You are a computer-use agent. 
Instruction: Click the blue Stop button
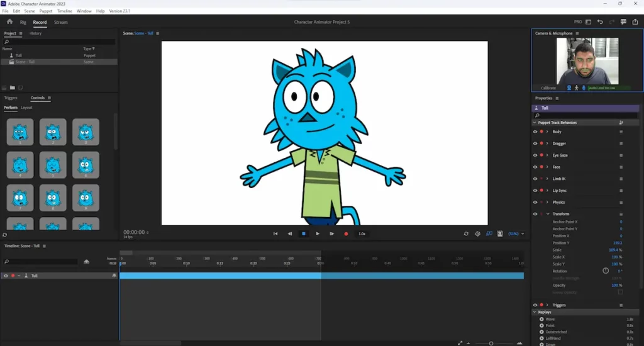click(304, 234)
